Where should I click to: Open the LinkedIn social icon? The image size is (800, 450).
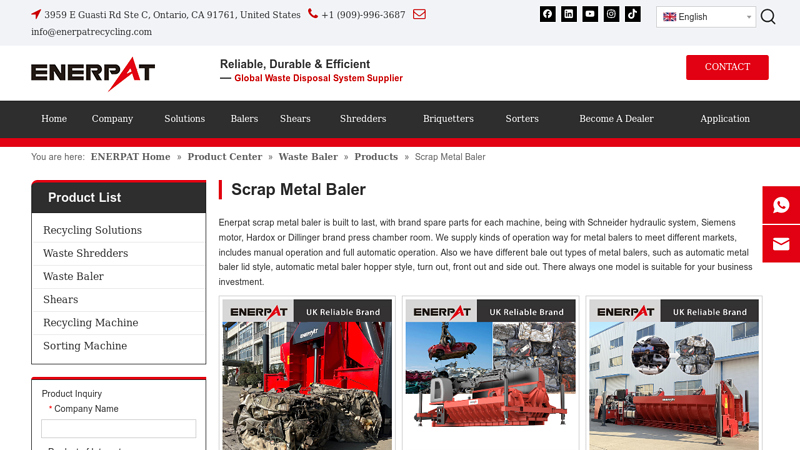pyautogui.click(x=569, y=14)
